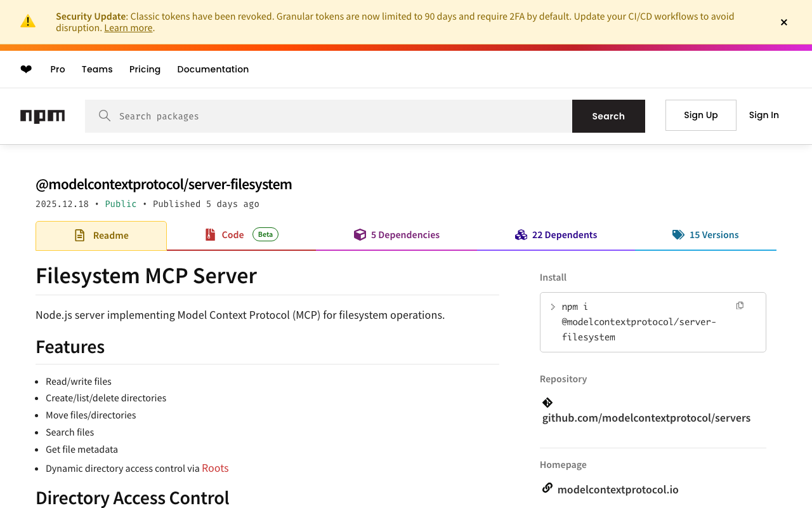
Task: Click the Beta badge on Code tab
Action: [265, 234]
